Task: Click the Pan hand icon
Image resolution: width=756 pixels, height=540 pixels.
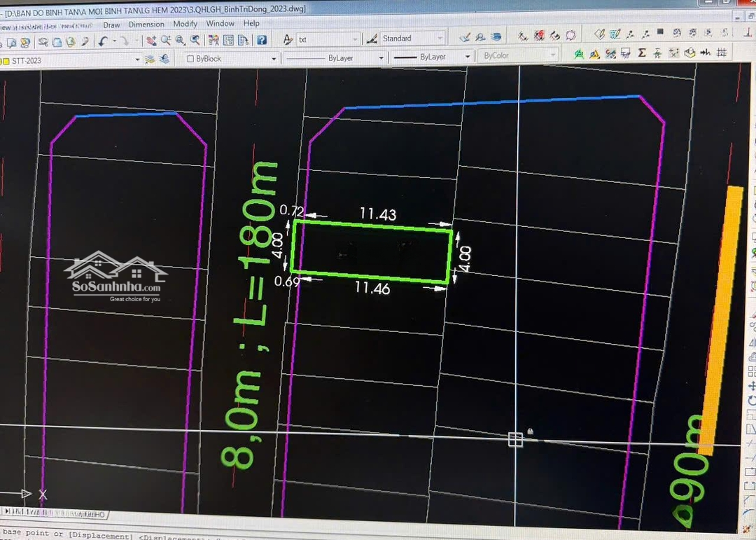Action: coord(149,41)
